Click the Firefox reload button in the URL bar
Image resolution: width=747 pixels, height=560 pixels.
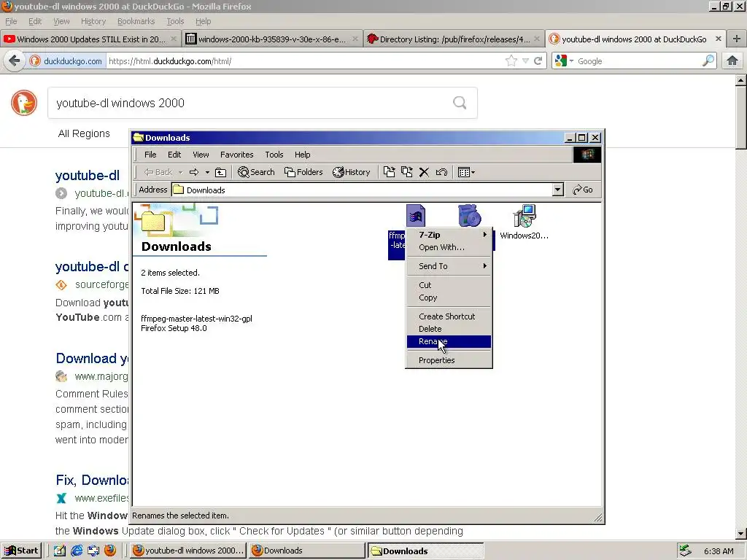(x=538, y=61)
